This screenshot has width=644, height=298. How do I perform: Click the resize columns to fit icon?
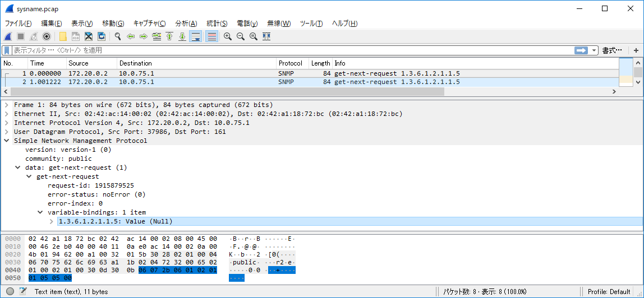click(x=266, y=36)
